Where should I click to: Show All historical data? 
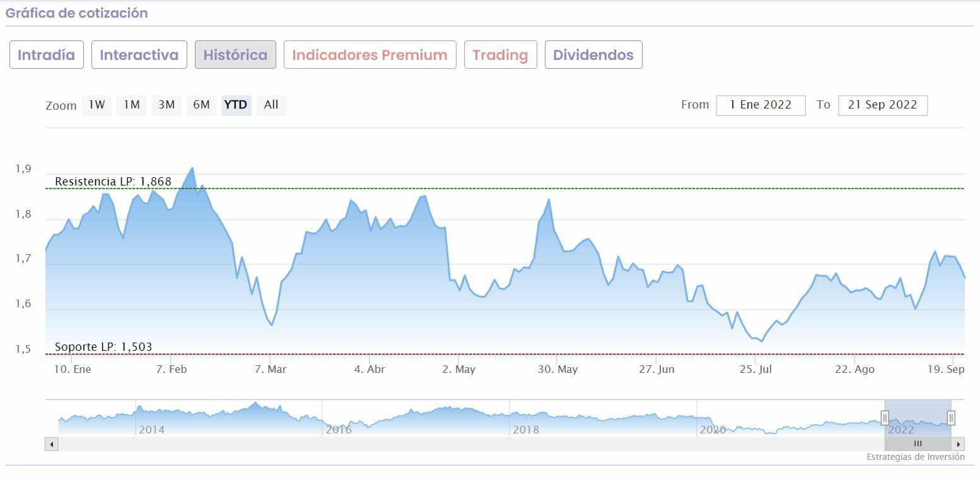point(271,105)
